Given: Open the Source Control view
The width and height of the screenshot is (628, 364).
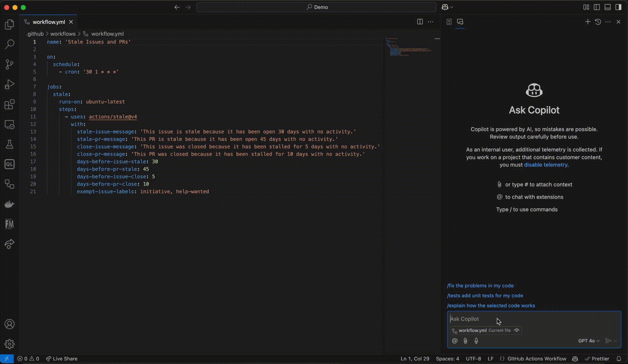Looking at the screenshot, I should click(x=9, y=64).
